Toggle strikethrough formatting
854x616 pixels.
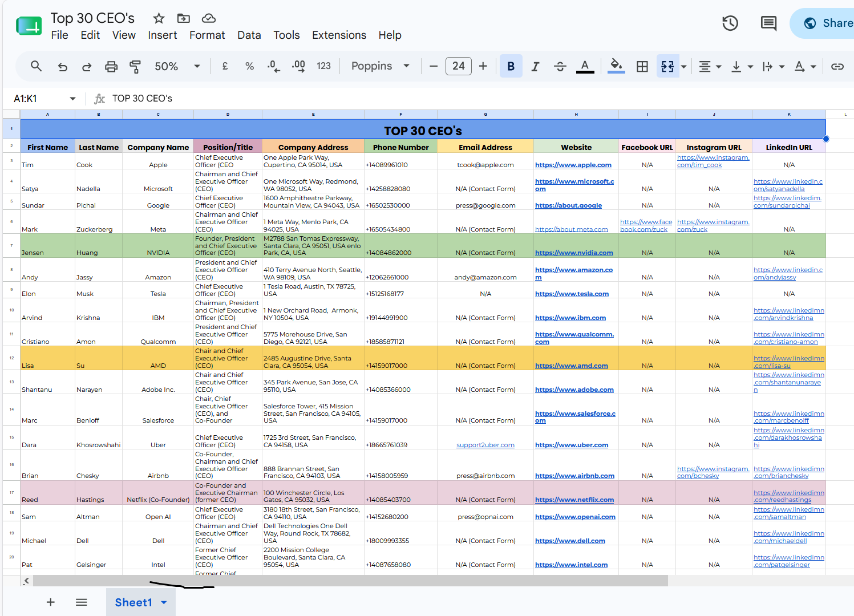point(560,66)
